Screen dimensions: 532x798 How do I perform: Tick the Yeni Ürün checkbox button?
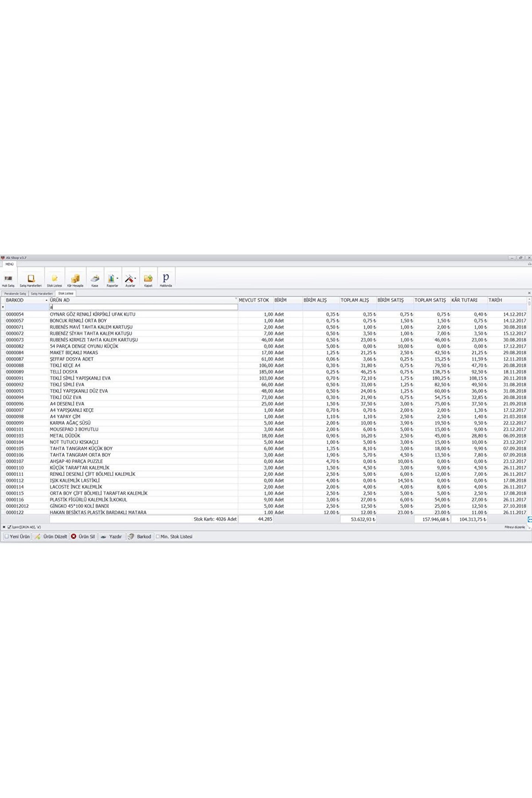tap(7, 536)
